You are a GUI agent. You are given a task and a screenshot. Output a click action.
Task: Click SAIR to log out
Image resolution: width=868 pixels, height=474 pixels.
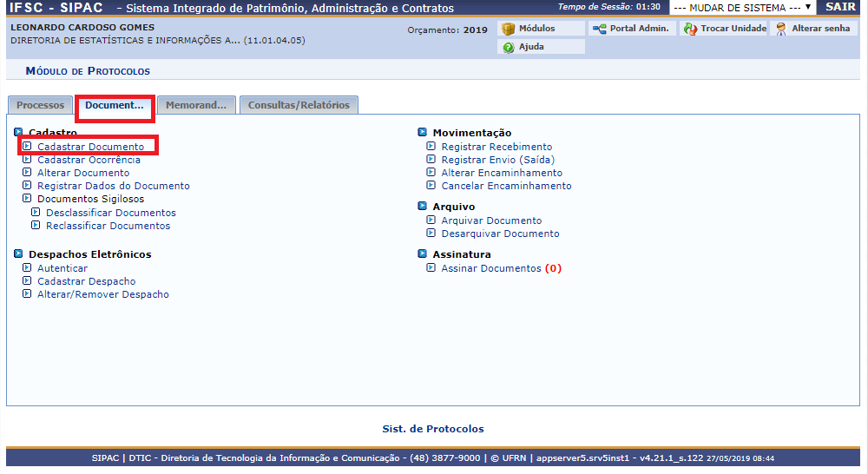840,8
